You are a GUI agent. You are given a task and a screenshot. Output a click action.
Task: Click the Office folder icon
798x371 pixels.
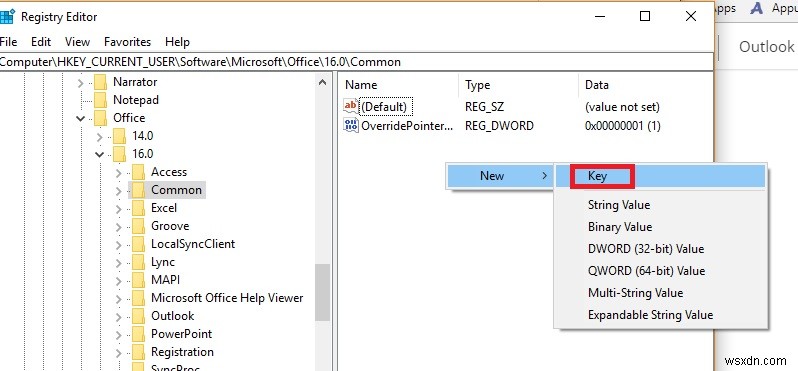101,118
